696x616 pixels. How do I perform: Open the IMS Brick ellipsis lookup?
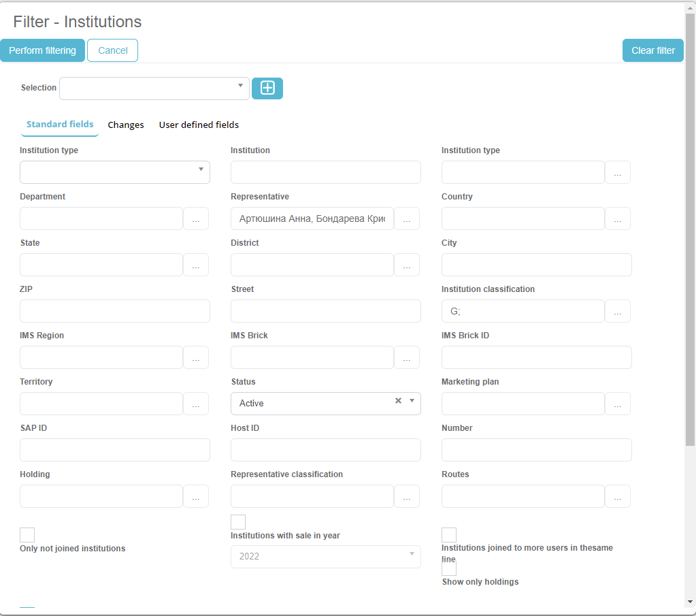(x=407, y=358)
